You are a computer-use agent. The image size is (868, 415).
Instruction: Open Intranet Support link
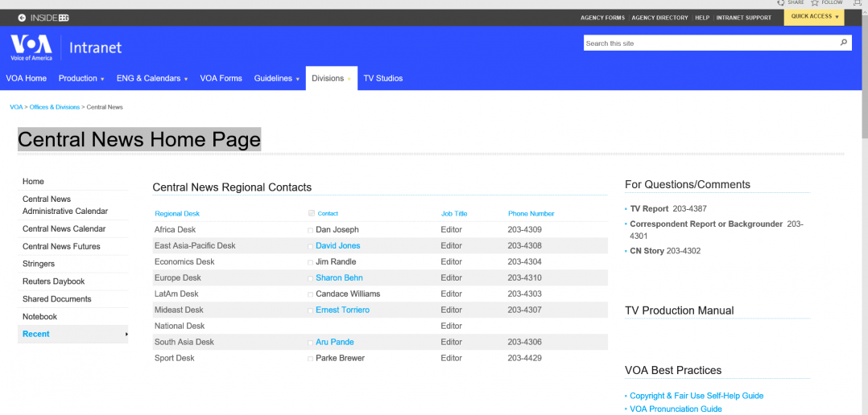click(x=743, y=18)
